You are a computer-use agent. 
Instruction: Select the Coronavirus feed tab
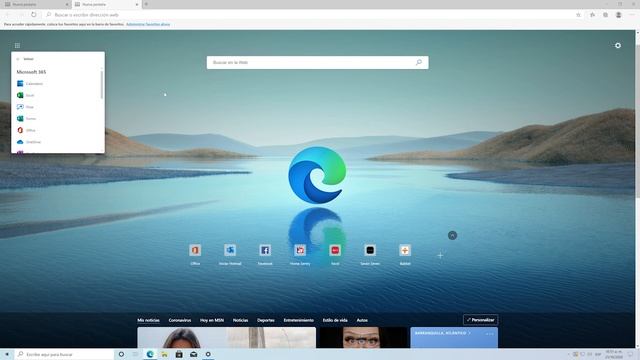click(x=180, y=320)
